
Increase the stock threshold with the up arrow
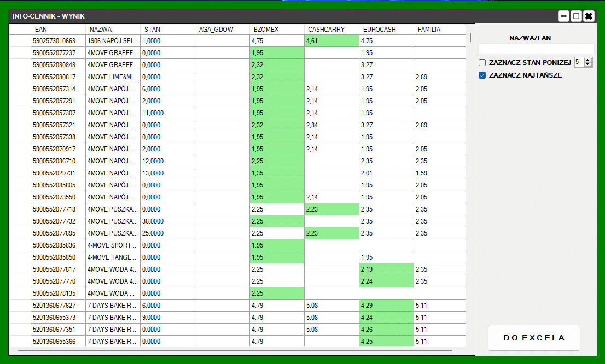(x=588, y=60)
